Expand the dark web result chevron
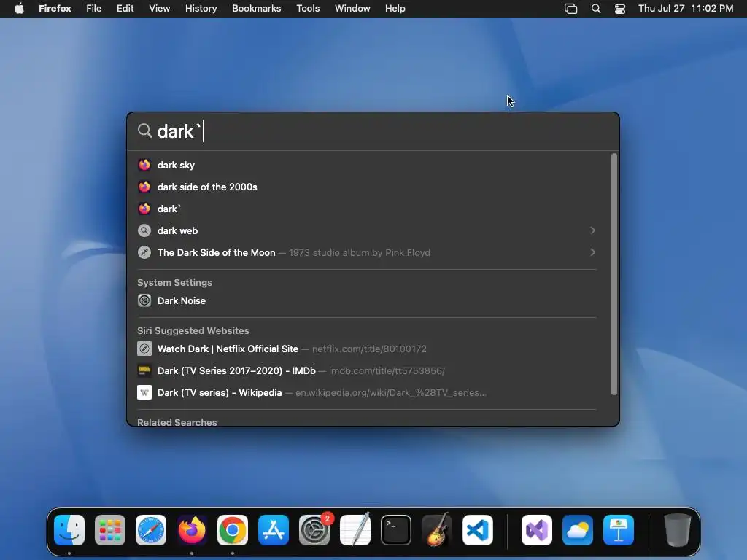The width and height of the screenshot is (747, 560). click(592, 230)
